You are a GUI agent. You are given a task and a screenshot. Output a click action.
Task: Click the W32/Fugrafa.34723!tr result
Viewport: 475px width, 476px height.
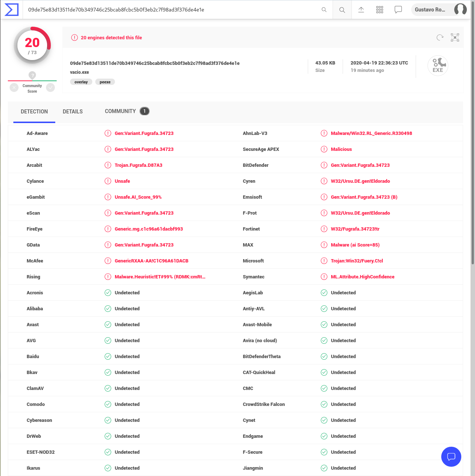[x=355, y=229]
